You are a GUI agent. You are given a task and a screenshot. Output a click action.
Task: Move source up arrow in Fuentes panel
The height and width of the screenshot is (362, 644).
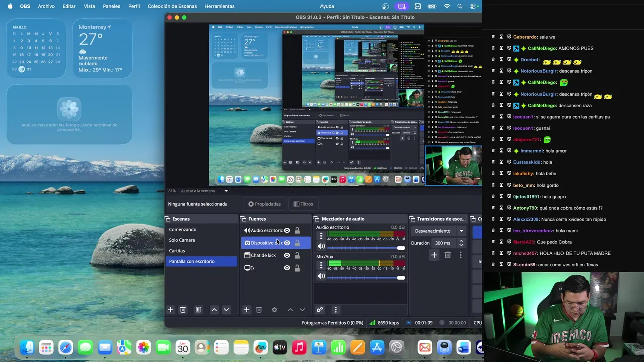point(290,310)
